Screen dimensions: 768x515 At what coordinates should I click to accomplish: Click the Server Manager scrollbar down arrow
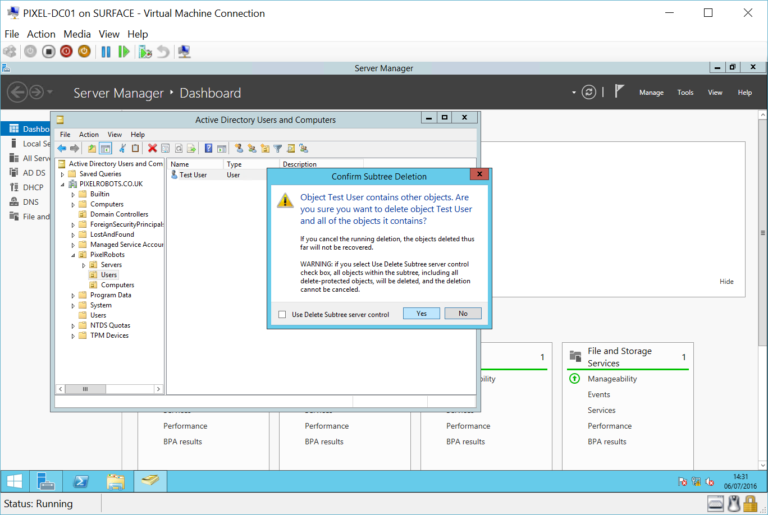(x=763, y=465)
